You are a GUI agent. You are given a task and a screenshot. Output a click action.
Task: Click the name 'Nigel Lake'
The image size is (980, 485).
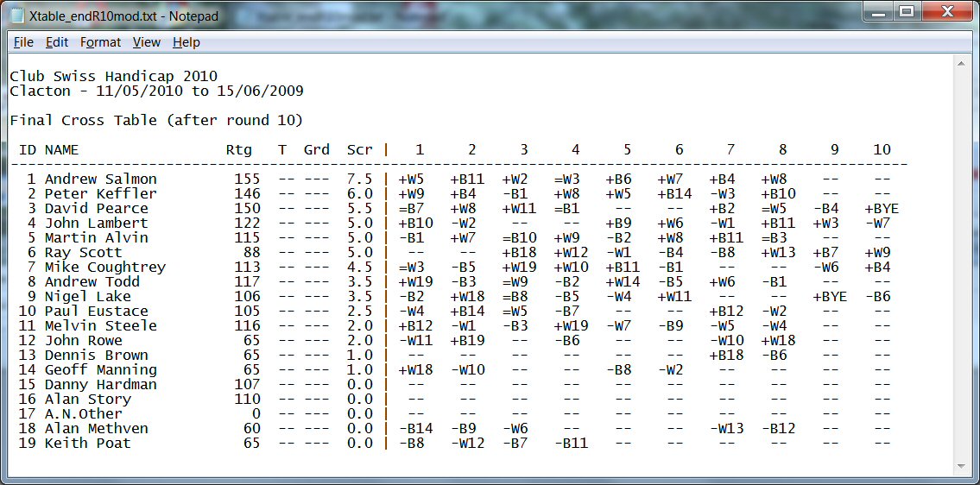click(87, 297)
